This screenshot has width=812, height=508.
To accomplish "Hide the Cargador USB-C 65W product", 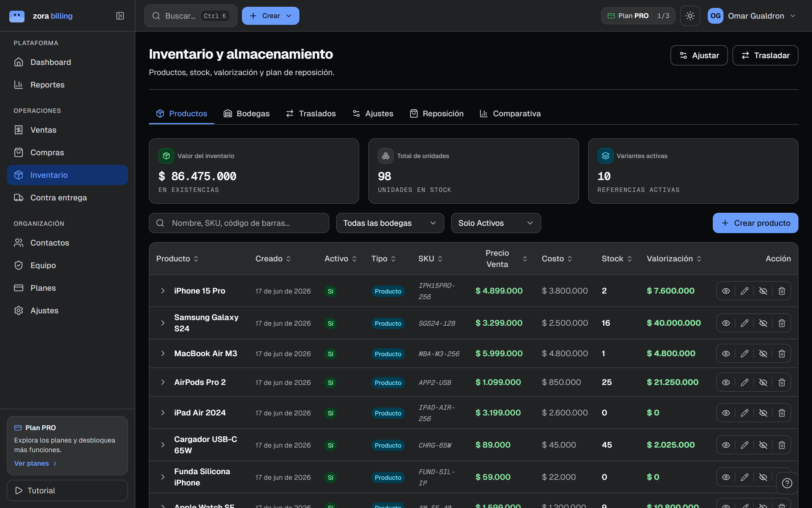I will (763, 445).
